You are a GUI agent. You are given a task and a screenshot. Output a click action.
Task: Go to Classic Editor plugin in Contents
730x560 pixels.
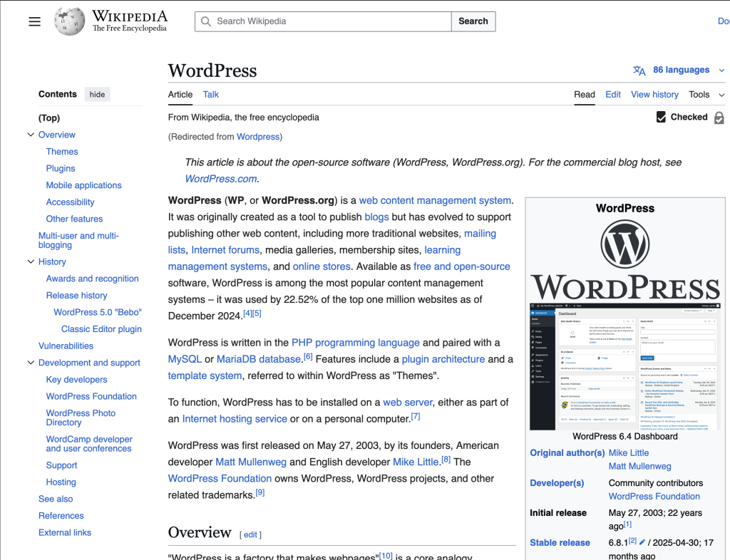[101, 329]
